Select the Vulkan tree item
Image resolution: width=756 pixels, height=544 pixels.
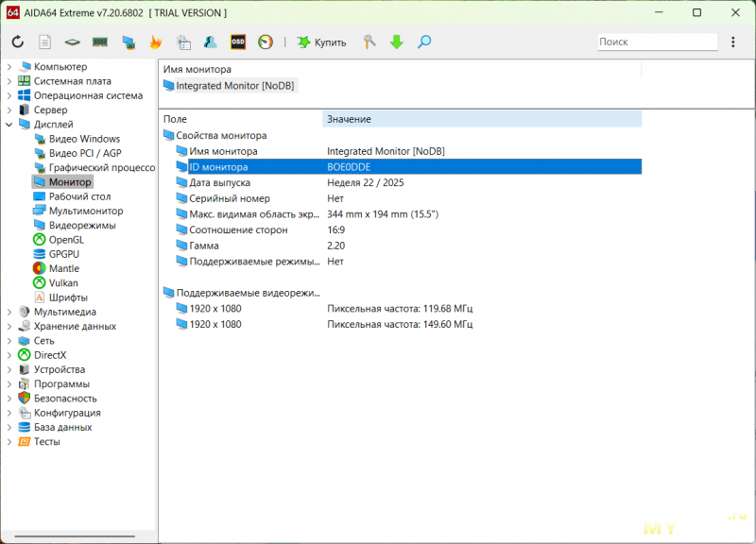pyautogui.click(x=63, y=282)
